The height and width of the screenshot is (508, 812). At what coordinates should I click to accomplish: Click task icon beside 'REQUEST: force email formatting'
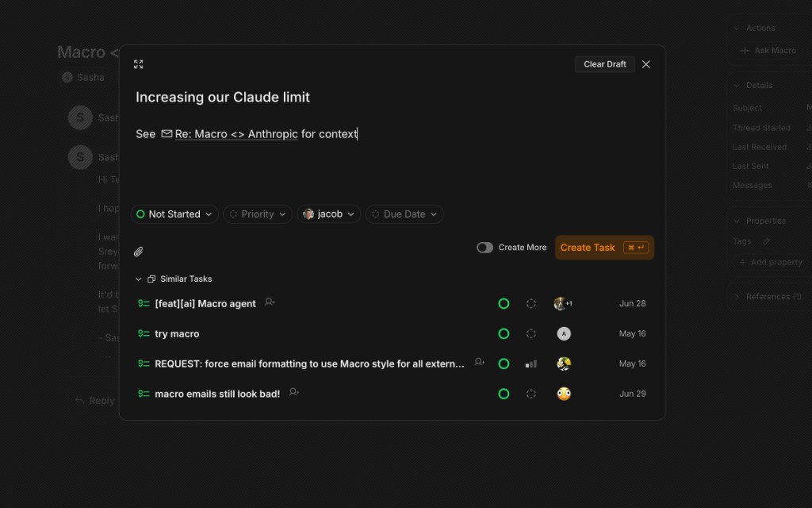(x=144, y=364)
